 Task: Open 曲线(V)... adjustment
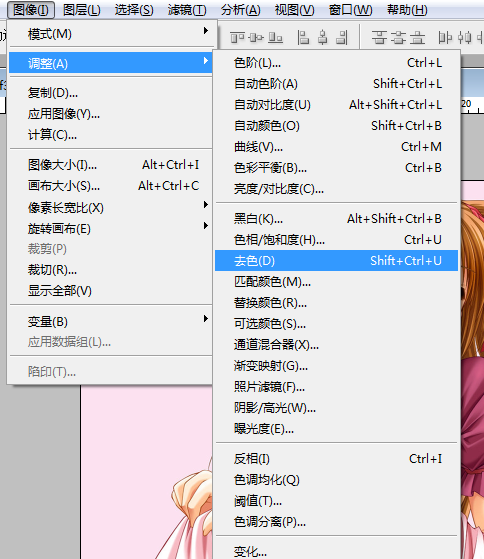point(336,147)
